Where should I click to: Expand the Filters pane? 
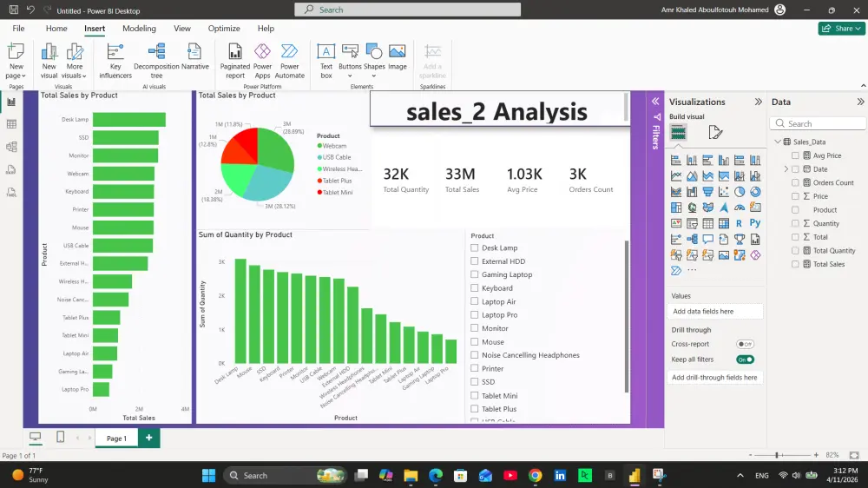[655, 102]
